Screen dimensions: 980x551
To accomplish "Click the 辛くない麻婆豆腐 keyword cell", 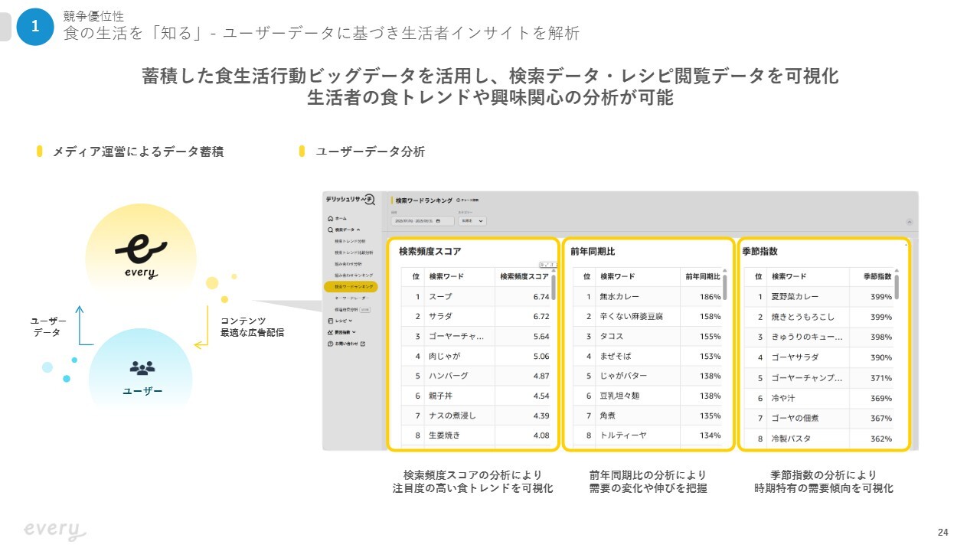I will (x=632, y=316).
